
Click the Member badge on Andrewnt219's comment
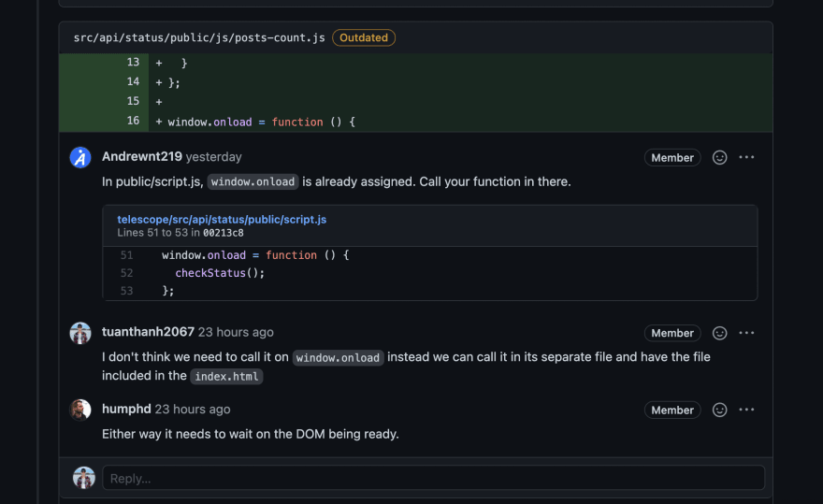[x=672, y=157]
